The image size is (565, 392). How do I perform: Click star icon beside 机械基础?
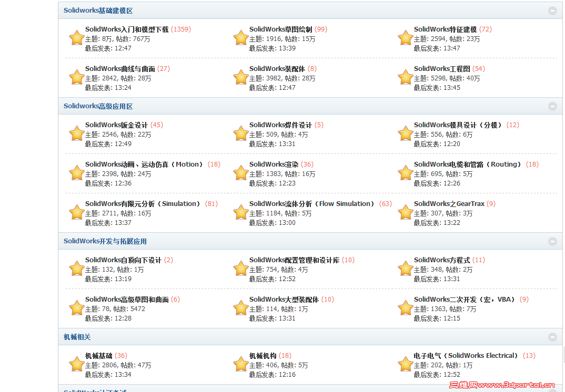point(76,364)
